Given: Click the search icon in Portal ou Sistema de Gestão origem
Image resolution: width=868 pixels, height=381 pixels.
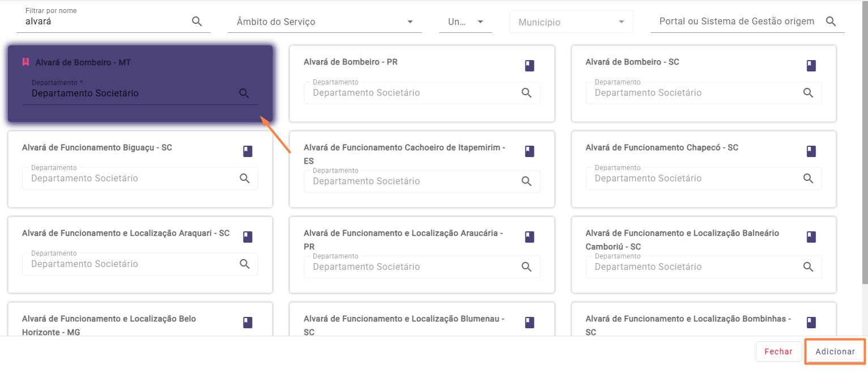Looking at the screenshot, I should (831, 22).
